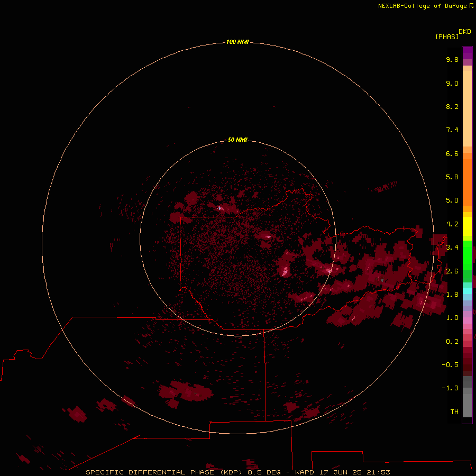Click the 6.6 value on color scale
476x476 pixels.
point(452,153)
